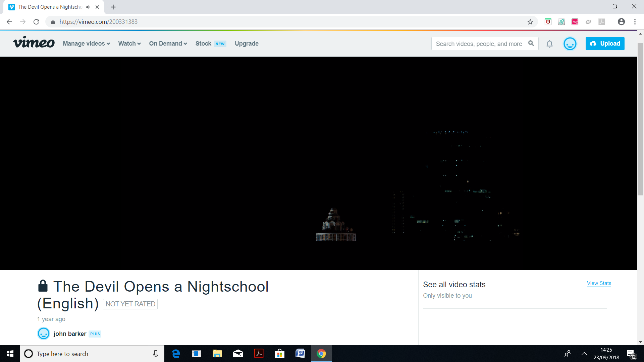Click the green paperclip extension icon
The height and width of the screenshot is (362, 644).
tap(561, 22)
